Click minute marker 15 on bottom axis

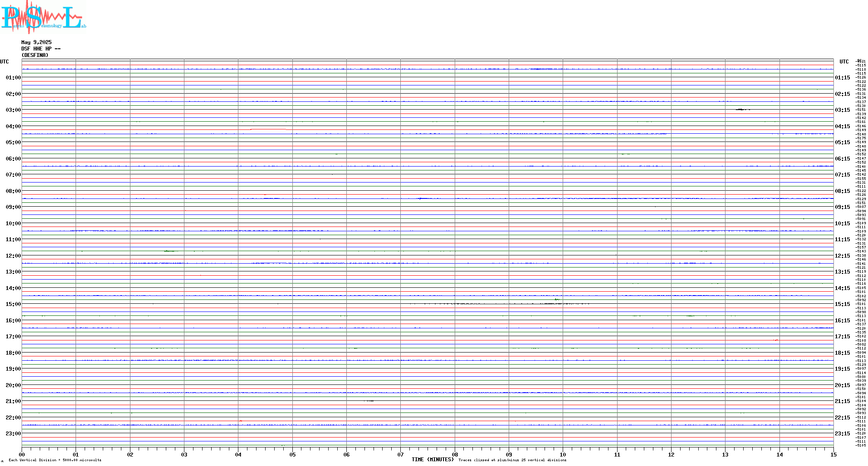[833, 454]
